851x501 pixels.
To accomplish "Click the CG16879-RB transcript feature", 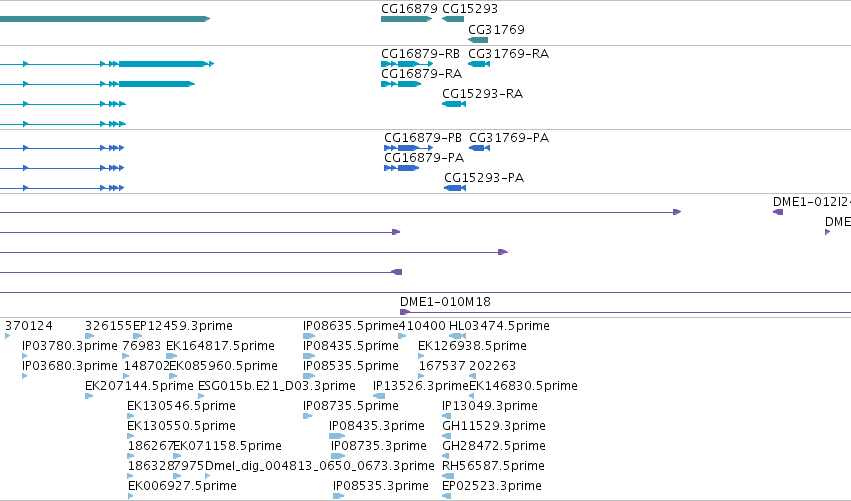I will (x=407, y=64).
